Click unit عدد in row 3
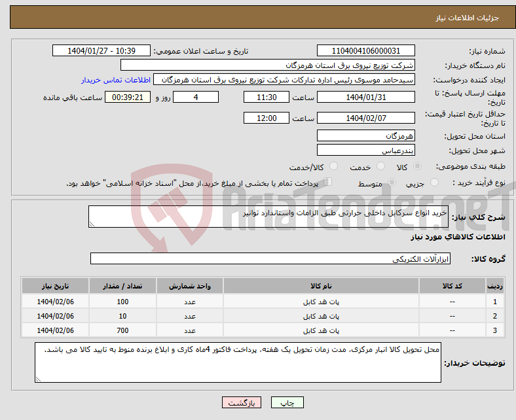Viewport: 516px width, 420px height. tap(190, 330)
